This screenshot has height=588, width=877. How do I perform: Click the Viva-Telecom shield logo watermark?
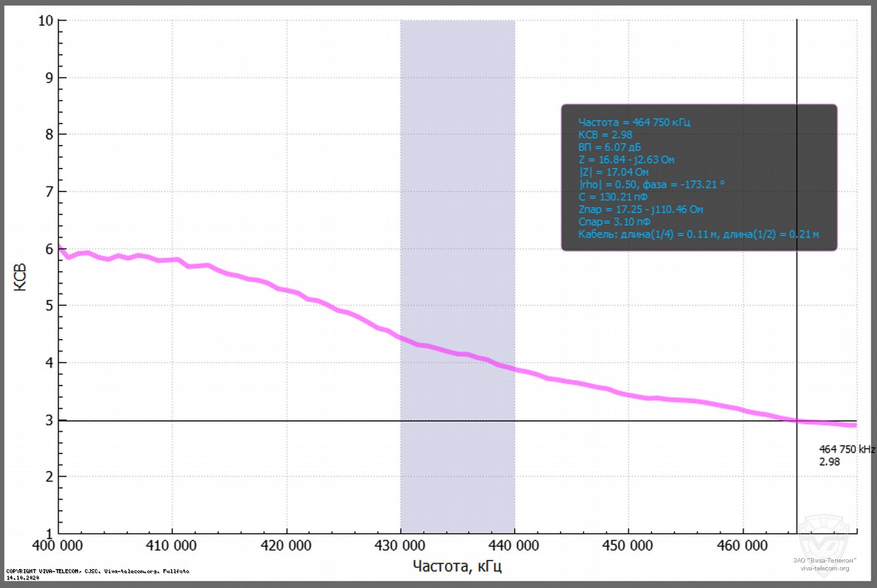(825, 535)
